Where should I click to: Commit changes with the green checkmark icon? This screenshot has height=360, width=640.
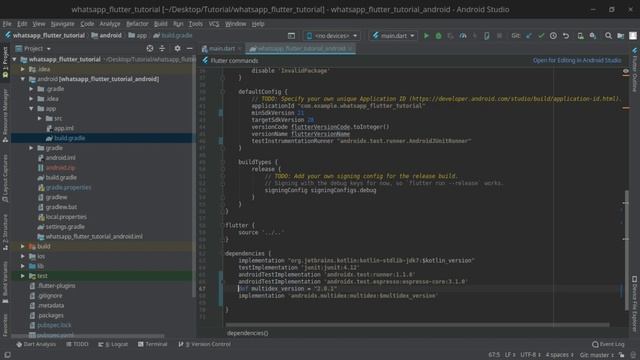[541, 36]
